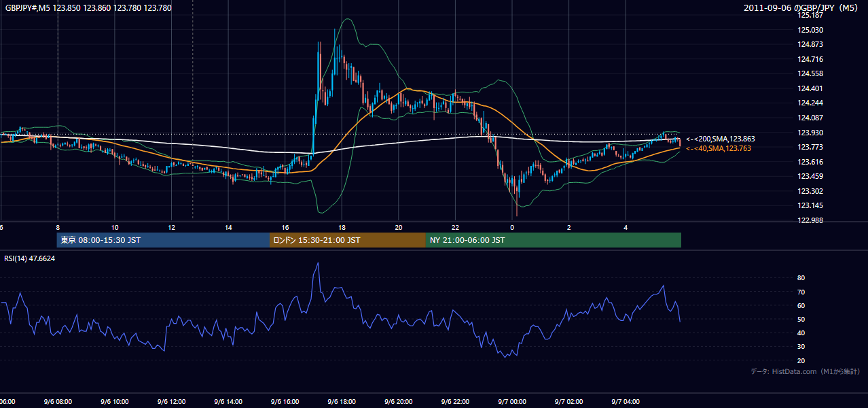Click price axis label 123.145
The image size is (868, 408).
810,205
